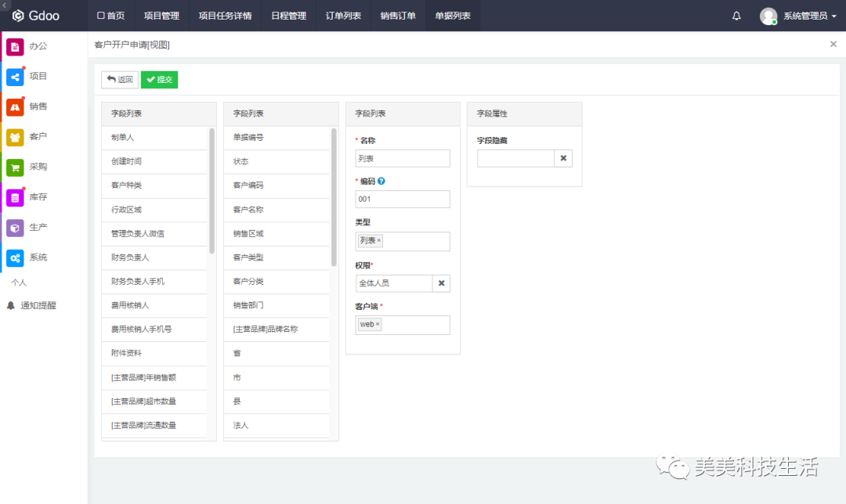This screenshot has height=504, width=846.
Task: Click the 编码 help question-mark icon
Action: pyautogui.click(x=384, y=182)
